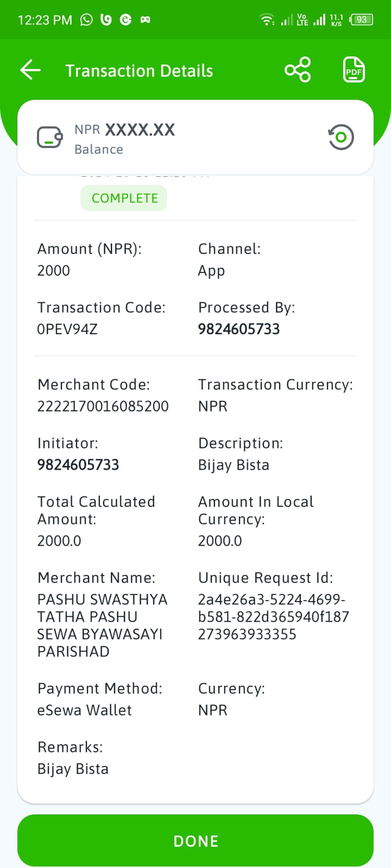The width and height of the screenshot is (391, 868).
Task: Tap transaction code 0PEV94Z
Action: tap(67, 329)
